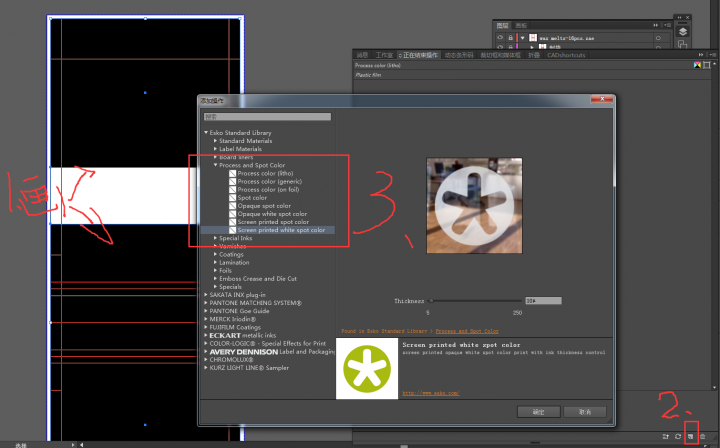The width and height of the screenshot is (720, 448).
Task: Click the refresh icon in bottom panel
Action: coord(677,438)
